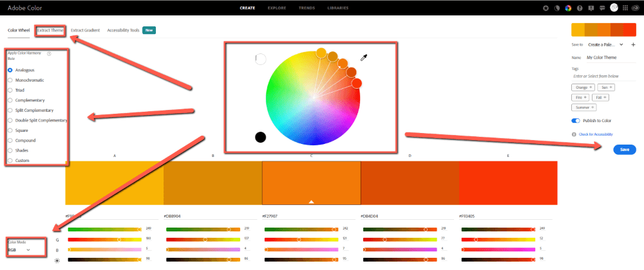The width and height of the screenshot is (644, 270).
Task: Pick the eyedropper tool beside the color wheel
Action: pos(363,58)
